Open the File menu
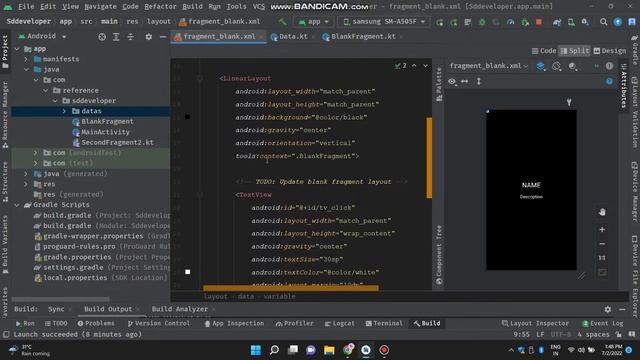This screenshot has width=640, height=360. [26, 7]
